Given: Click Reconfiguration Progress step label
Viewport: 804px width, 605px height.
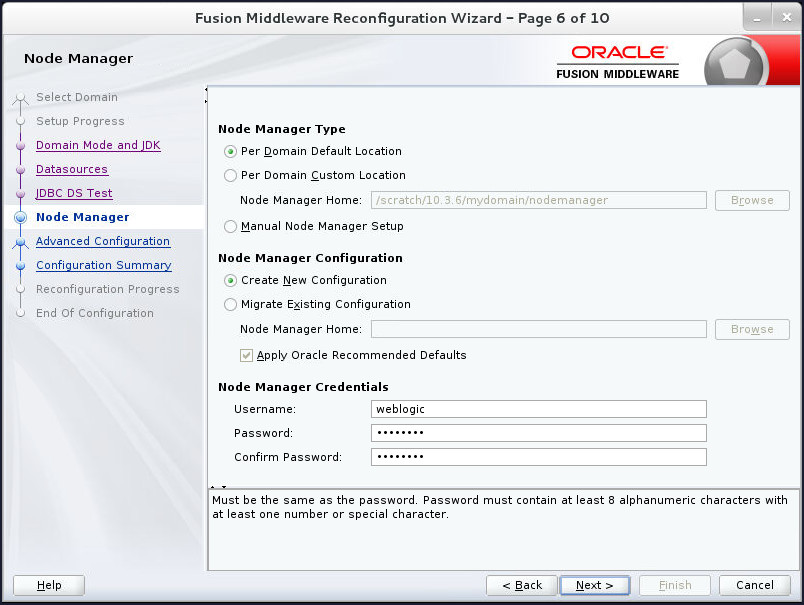Looking at the screenshot, I should pos(108,289).
